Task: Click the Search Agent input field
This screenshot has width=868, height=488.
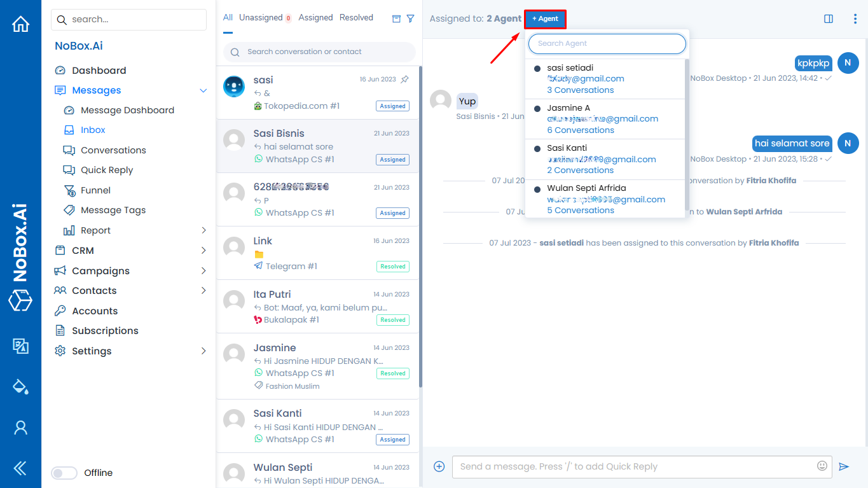Action: [607, 44]
